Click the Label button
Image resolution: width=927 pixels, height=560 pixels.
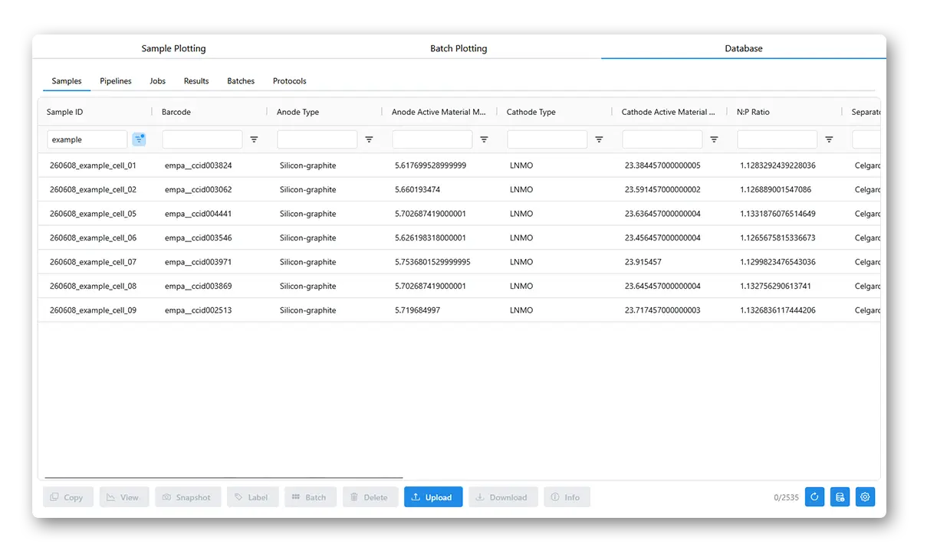coord(253,497)
